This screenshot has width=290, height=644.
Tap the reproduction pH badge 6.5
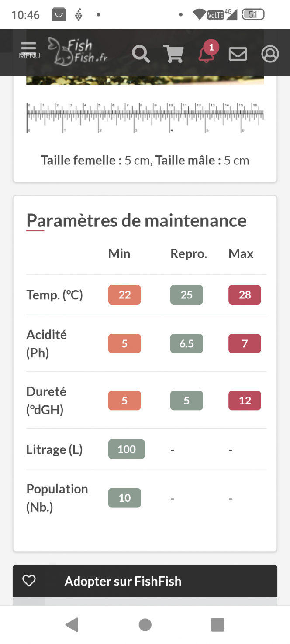point(186,343)
